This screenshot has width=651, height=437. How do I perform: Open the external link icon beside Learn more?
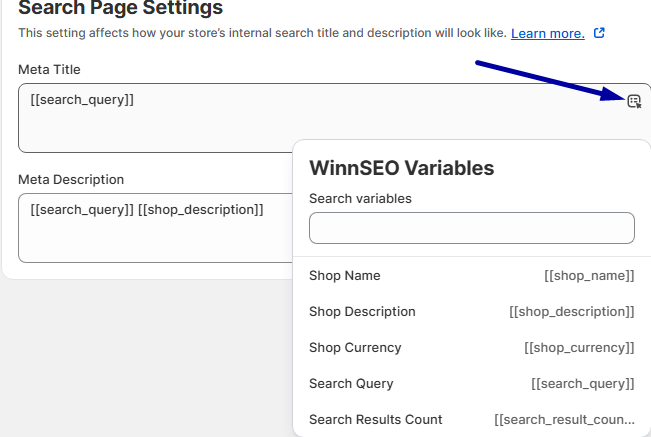tap(599, 33)
